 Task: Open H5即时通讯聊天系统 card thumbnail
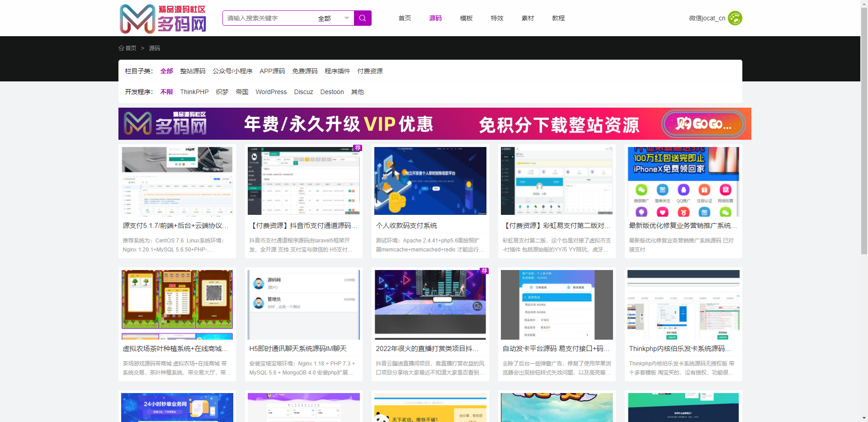coord(304,305)
